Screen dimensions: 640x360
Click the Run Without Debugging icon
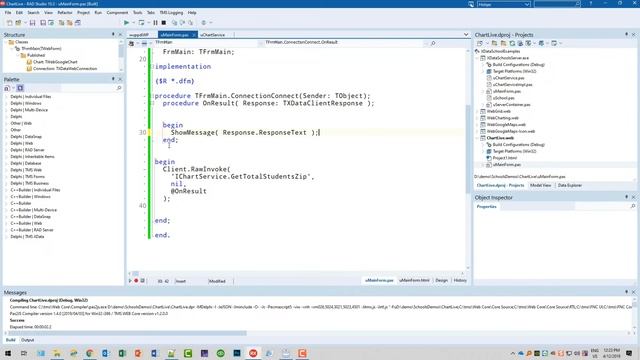coord(141,23)
